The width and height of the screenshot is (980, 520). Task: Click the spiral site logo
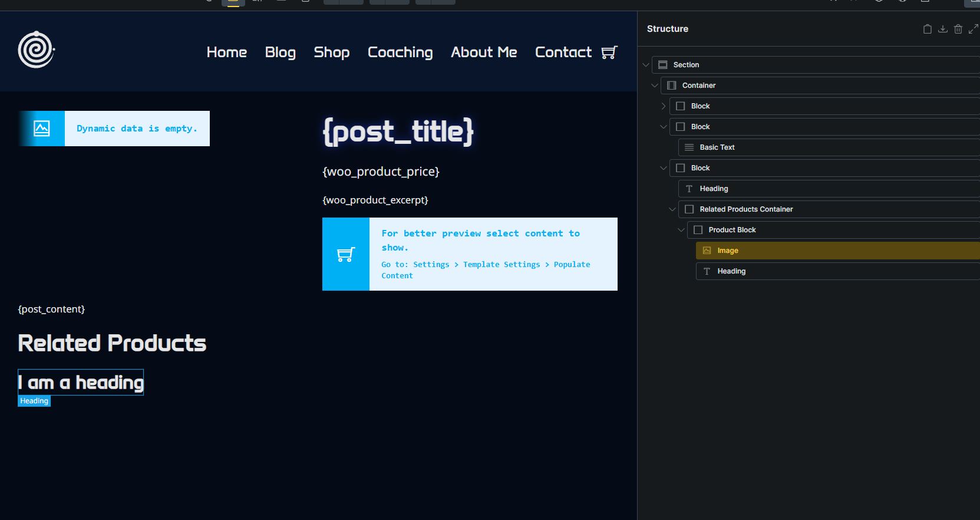(36, 50)
